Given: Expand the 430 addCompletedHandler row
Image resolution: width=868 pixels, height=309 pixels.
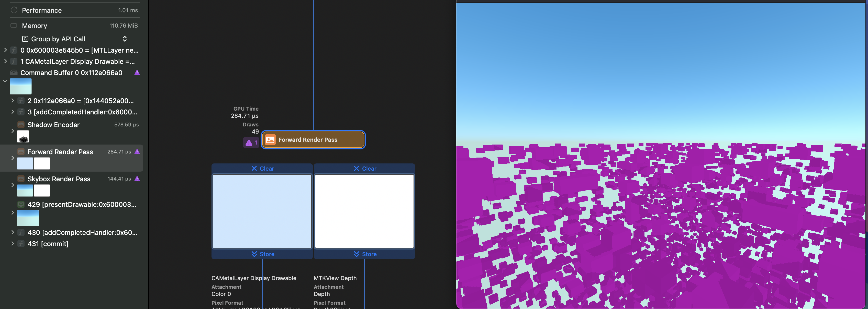Looking at the screenshot, I should point(13,232).
